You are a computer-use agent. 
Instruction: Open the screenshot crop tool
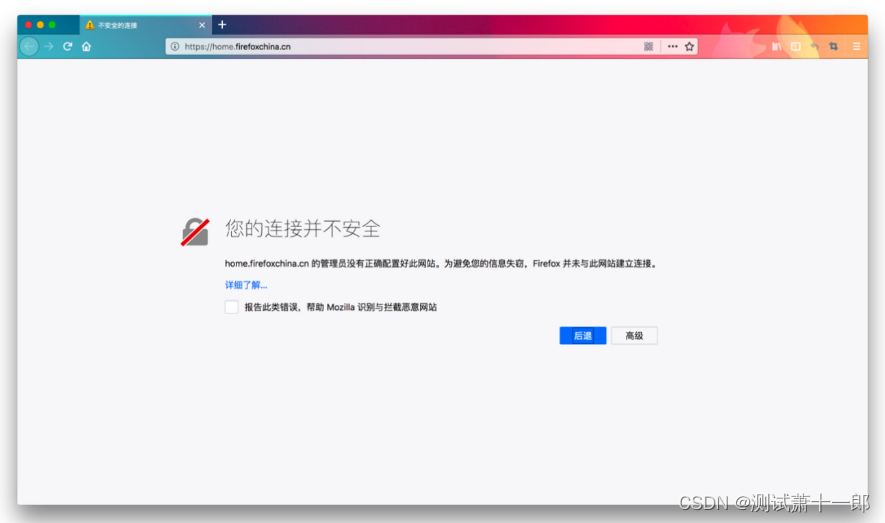click(x=834, y=46)
